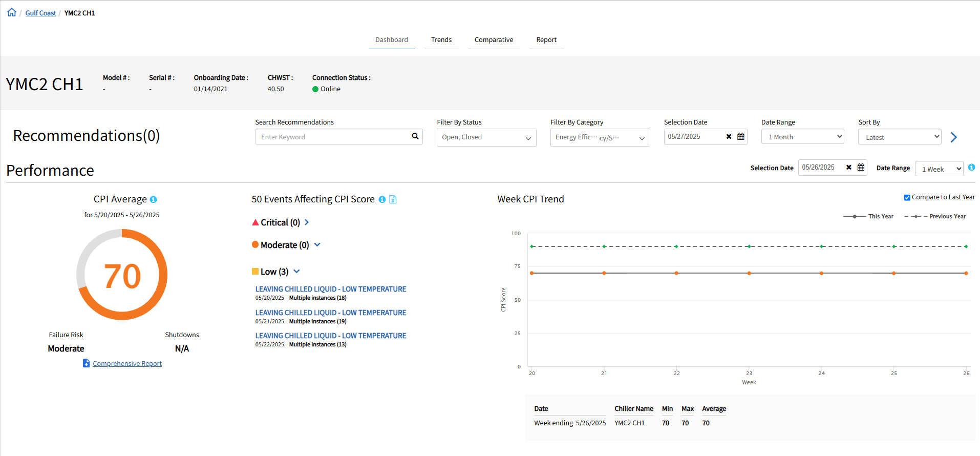Viewport: 980px width, 456px height.
Task: Open the 05/20/2025 low temperature event
Action: pyautogui.click(x=331, y=289)
